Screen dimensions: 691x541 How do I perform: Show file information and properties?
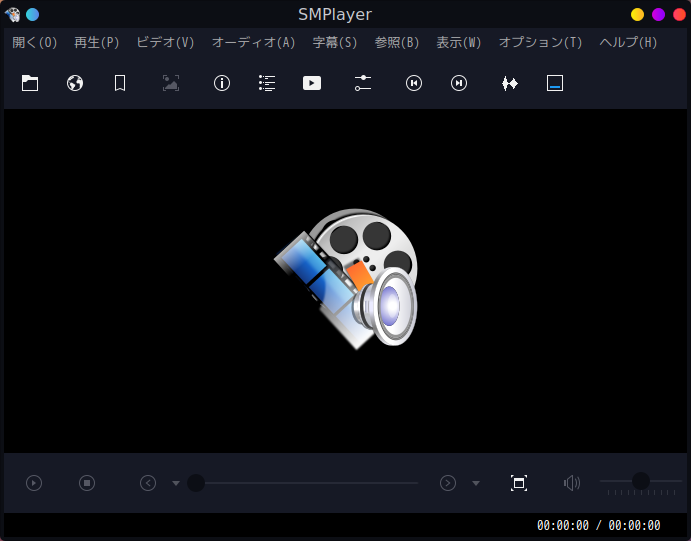(222, 83)
